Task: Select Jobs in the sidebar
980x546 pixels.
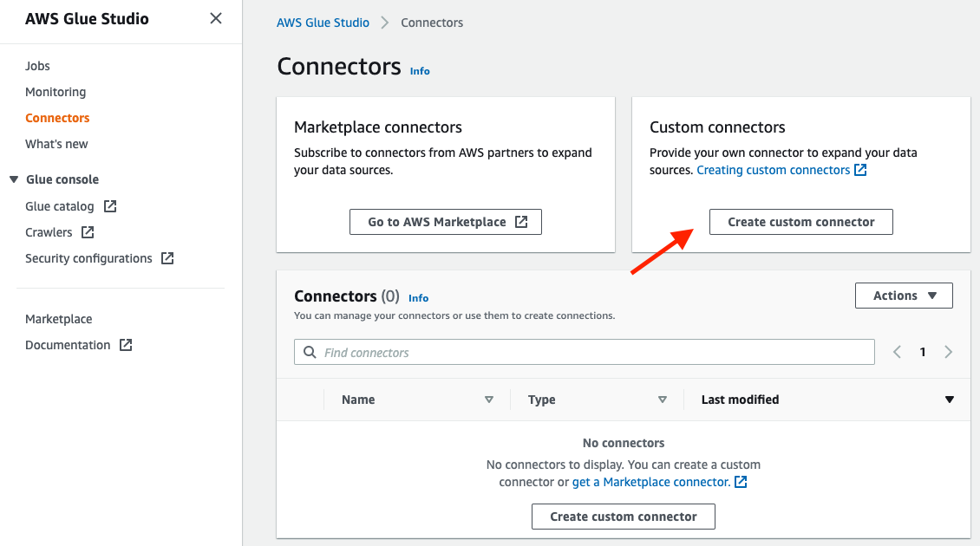Action: pyautogui.click(x=38, y=65)
